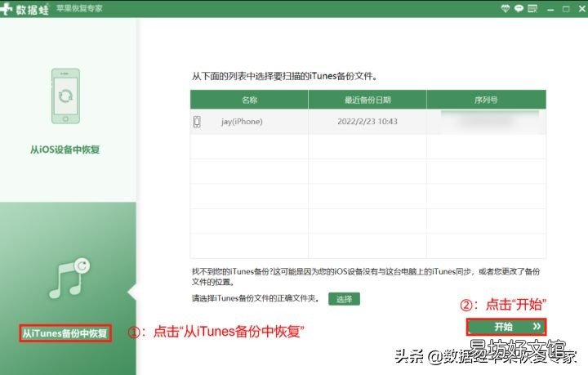This screenshot has width=588, height=375.
Task: Click the 数据蛙 logo icon
Action: click(7, 9)
